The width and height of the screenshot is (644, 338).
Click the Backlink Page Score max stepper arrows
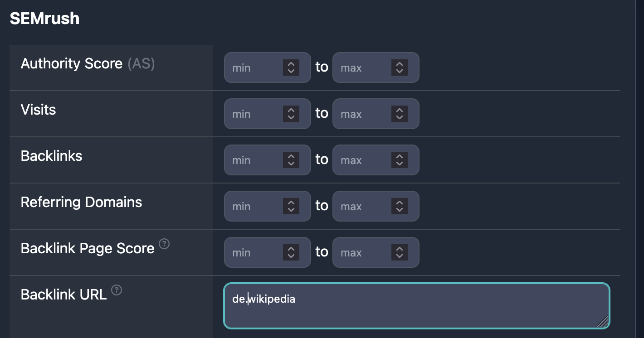(x=400, y=252)
